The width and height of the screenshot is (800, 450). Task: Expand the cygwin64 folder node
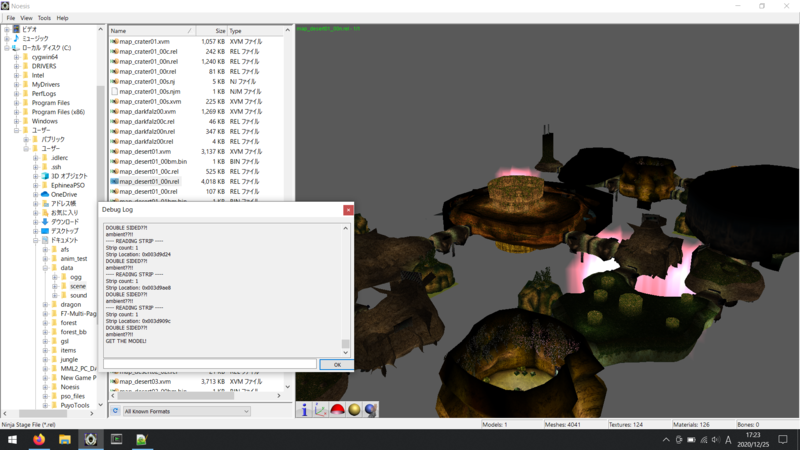(x=16, y=57)
